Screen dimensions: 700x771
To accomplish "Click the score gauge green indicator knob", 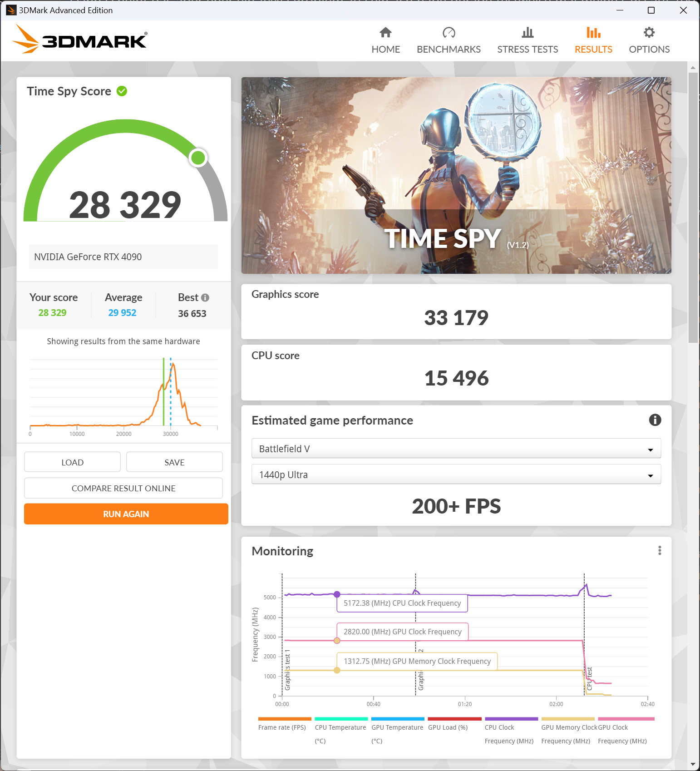I will pyautogui.click(x=198, y=158).
